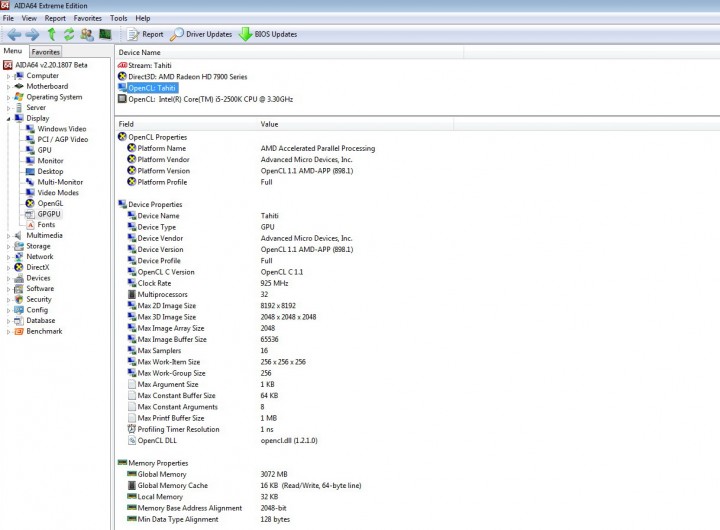Click the Clock Rate row
This screenshot has width=720, height=530.
pos(208,283)
